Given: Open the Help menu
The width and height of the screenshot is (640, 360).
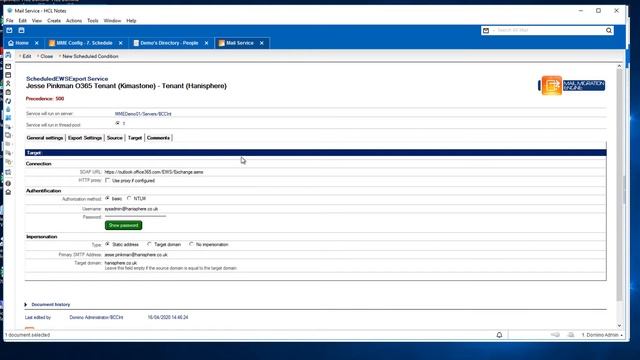Looking at the screenshot, I should coord(131,20).
